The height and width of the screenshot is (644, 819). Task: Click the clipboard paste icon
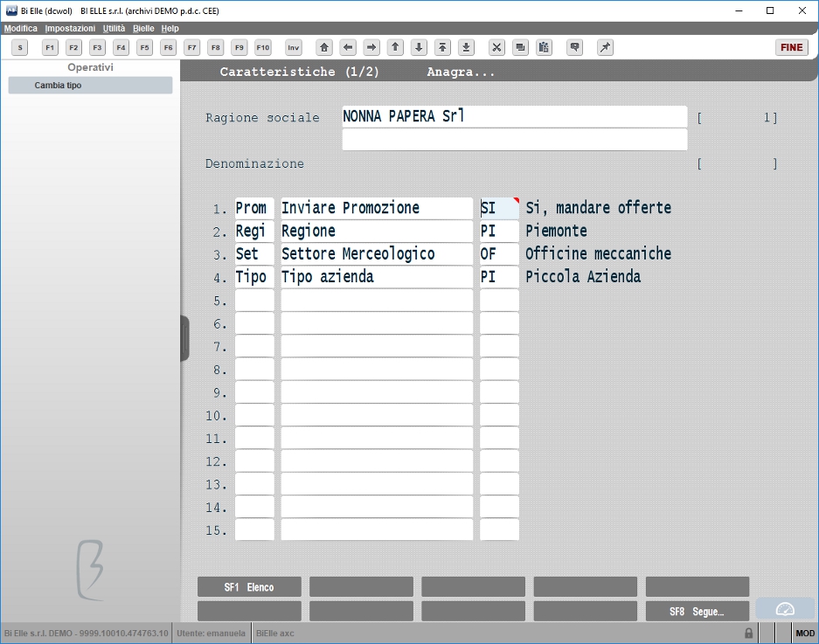(544, 47)
